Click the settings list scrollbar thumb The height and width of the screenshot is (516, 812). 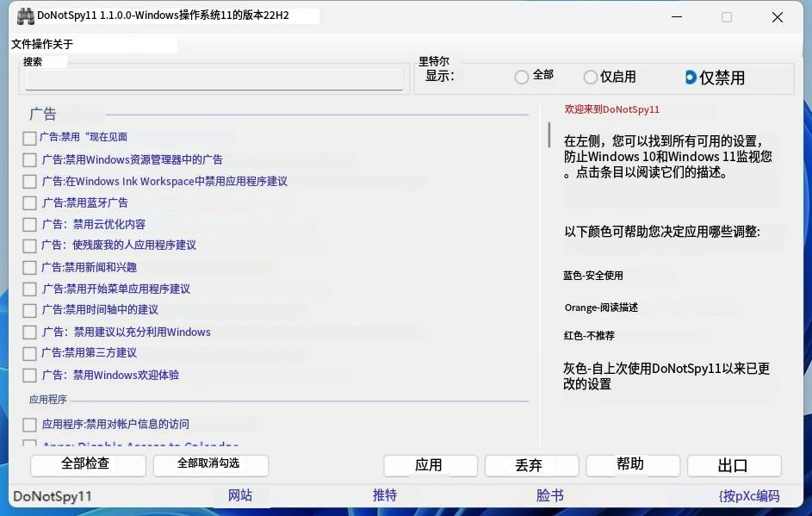pos(549,134)
